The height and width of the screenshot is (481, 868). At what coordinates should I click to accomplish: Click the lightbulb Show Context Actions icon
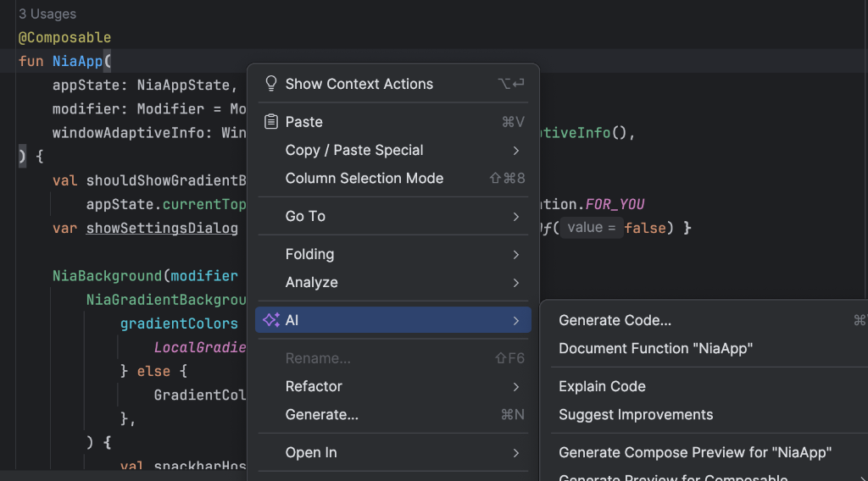coord(271,84)
